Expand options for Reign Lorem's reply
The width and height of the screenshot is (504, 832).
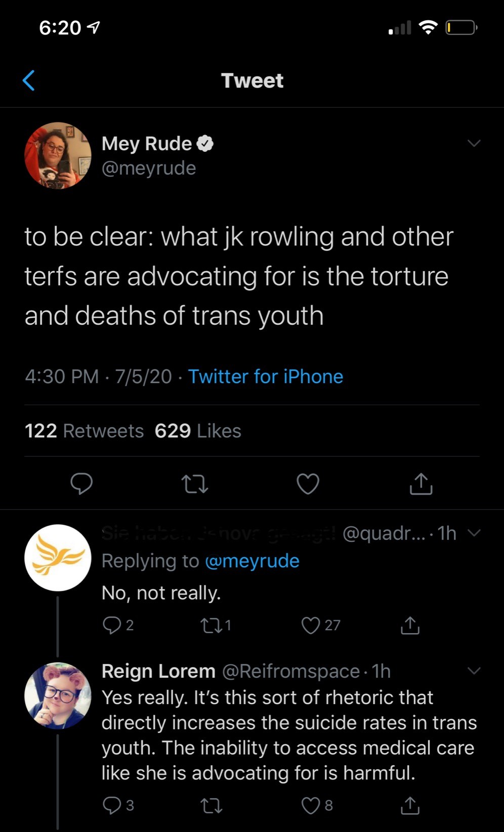(474, 671)
